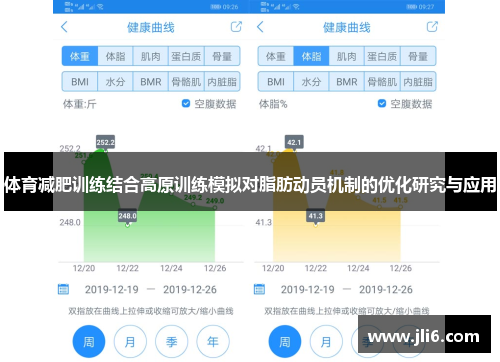Select 水分 tab on left screen
The image size is (500, 362).
pos(115,81)
